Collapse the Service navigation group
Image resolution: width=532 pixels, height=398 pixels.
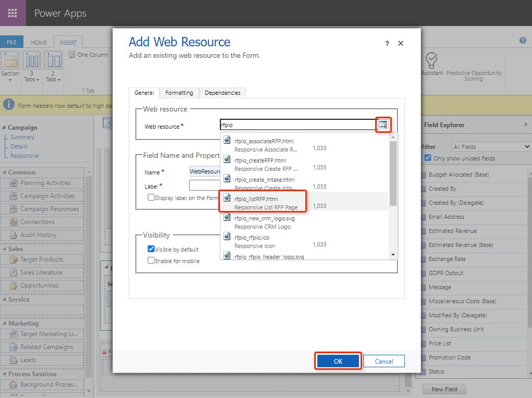tap(4, 300)
